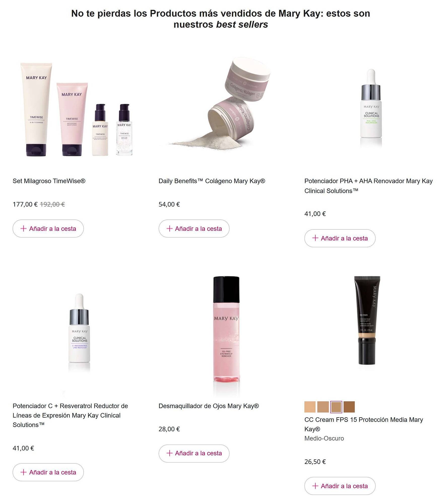Open Desmaquillador de Ojos Mary Kay® title link
Screen dimensions: 441x504
[x=209, y=406]
